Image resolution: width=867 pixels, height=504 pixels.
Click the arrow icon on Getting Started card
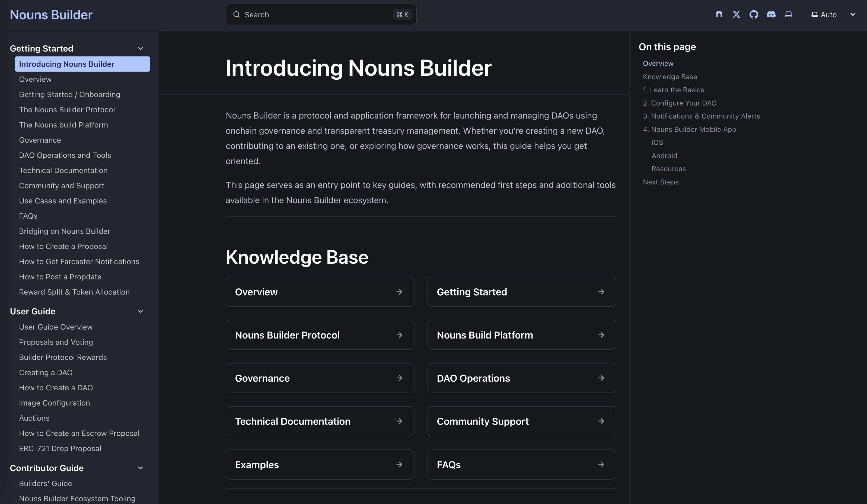(x=601, y=292)
